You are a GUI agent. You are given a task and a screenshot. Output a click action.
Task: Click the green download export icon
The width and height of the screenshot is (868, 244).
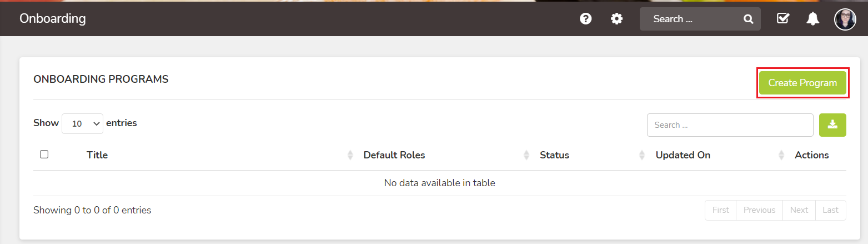(832, 125)
